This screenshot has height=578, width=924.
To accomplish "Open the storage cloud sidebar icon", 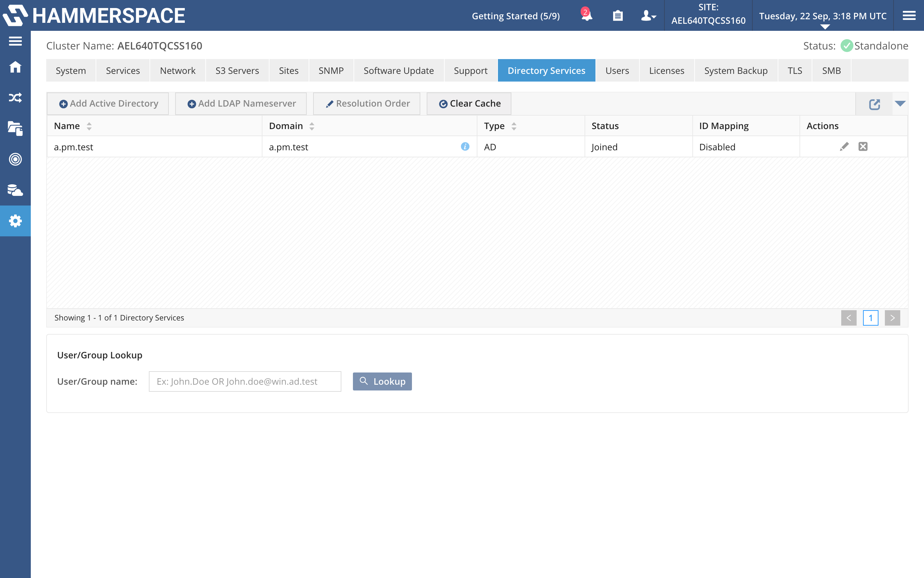I will tap(15, 190).
